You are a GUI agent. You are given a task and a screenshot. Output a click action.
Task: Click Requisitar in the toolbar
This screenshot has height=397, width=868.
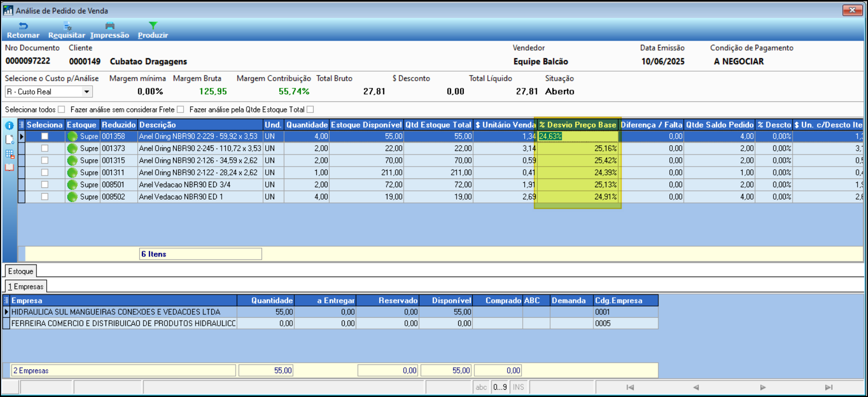[x=67, y=31]
